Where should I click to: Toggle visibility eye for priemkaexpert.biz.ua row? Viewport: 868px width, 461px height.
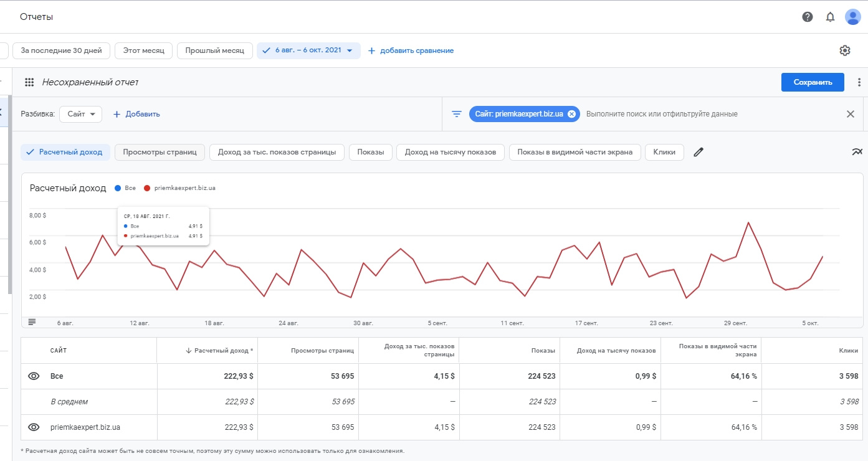(x=34, y=427)
